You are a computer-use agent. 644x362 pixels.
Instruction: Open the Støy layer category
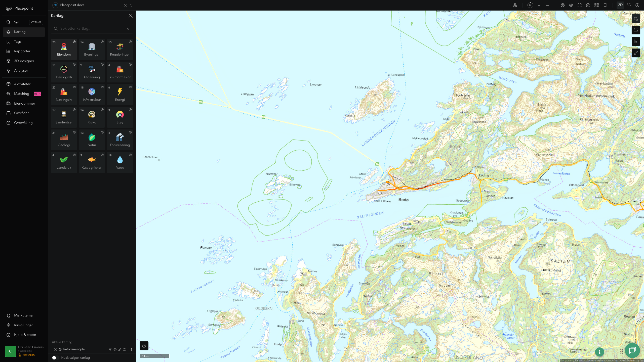tap(120, 117)
